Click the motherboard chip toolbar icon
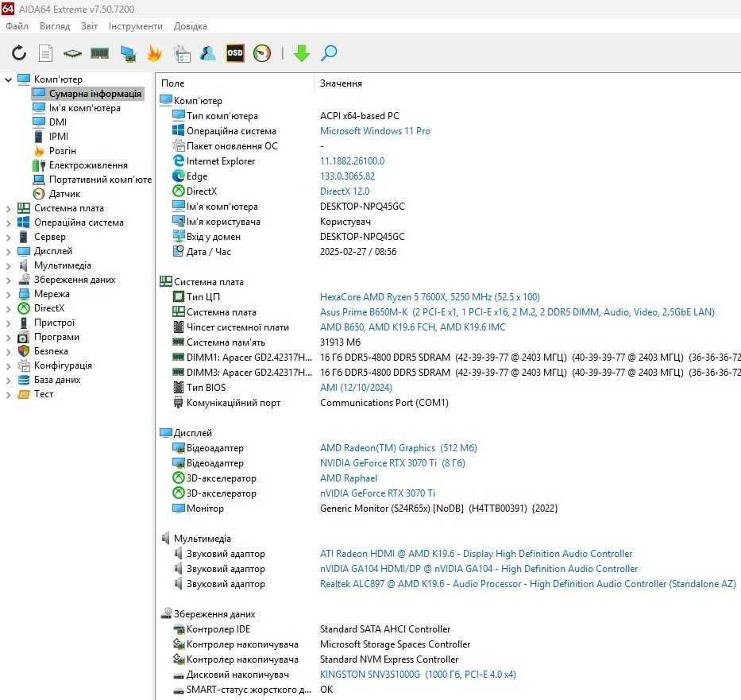 coord(72,53)
